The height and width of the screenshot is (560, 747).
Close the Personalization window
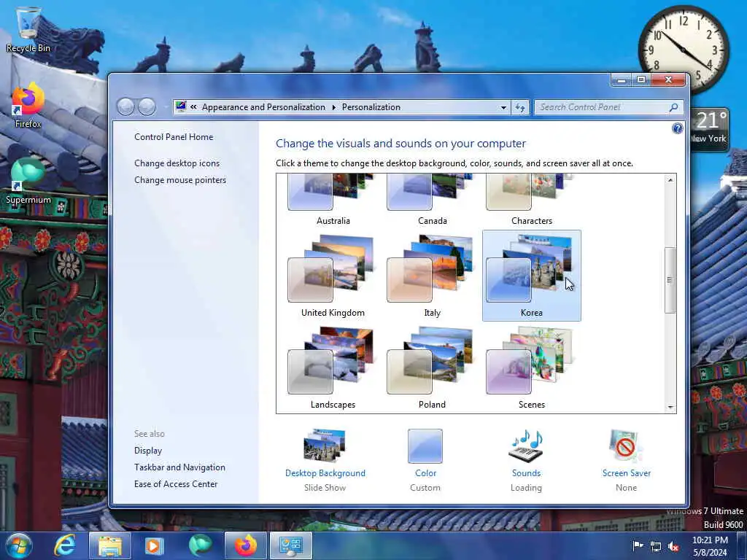668,80
